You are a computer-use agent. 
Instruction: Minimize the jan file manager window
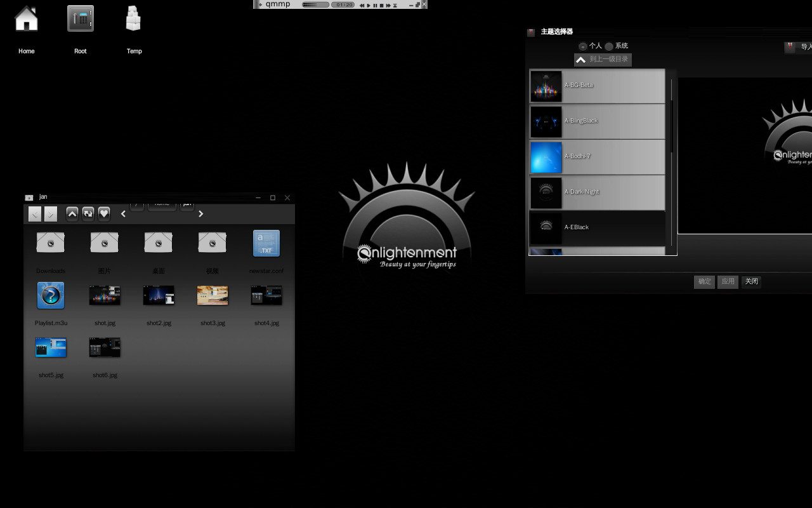[x=258, y=197]
